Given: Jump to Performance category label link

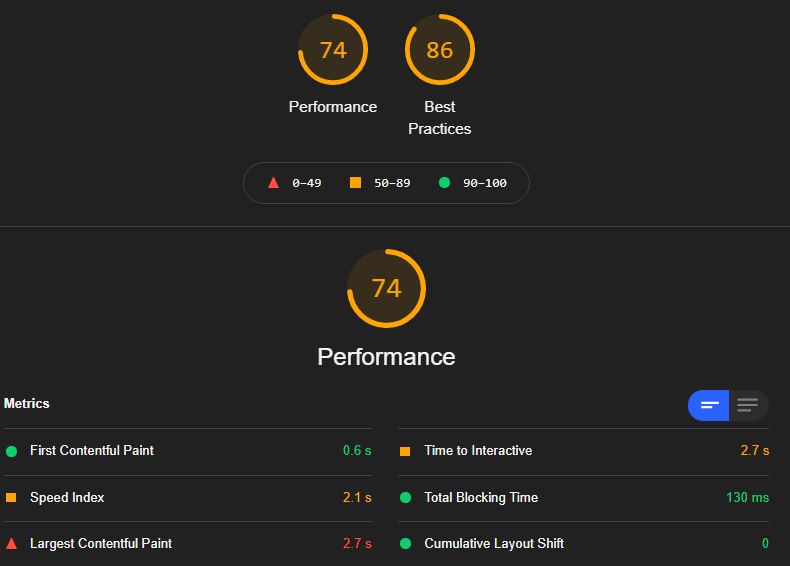Looking at the screenshot, I should 333,107.
